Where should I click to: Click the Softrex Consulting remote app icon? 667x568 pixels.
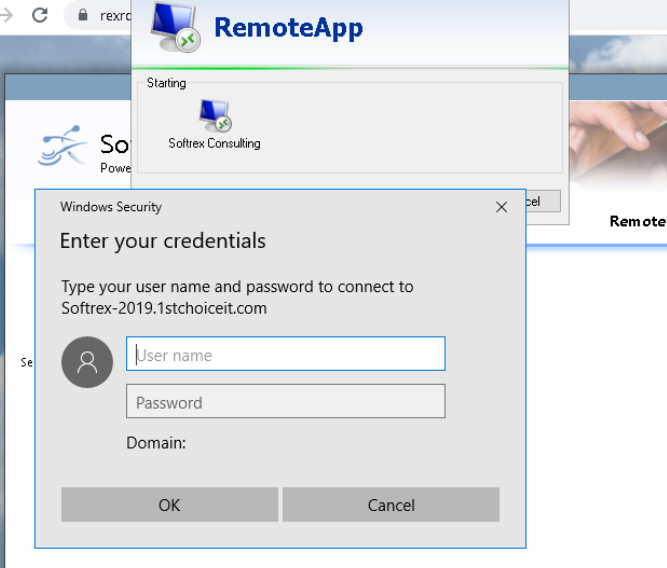point(215,116)
